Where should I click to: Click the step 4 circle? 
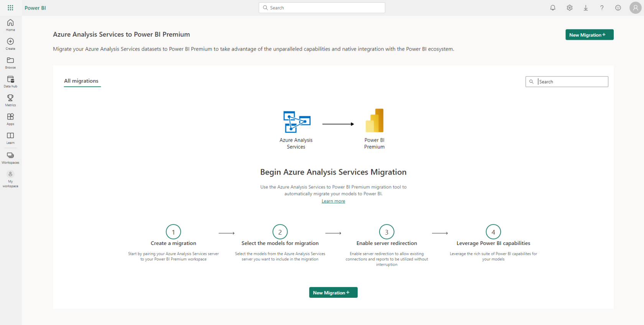pyautogui.click(x=493, y=232)
